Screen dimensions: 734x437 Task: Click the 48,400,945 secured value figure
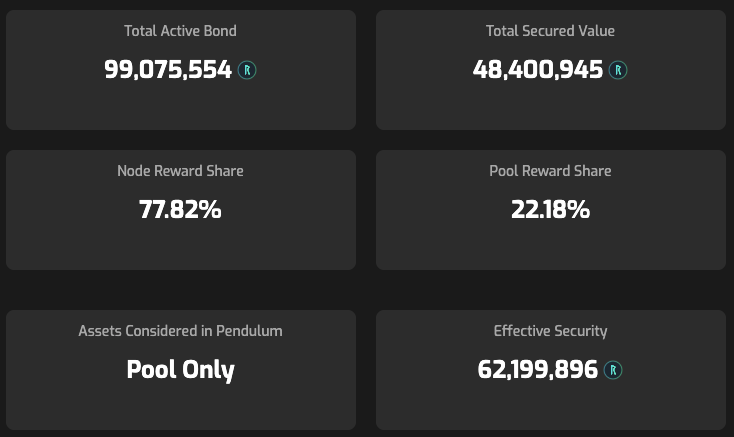[x=537, y=70]
